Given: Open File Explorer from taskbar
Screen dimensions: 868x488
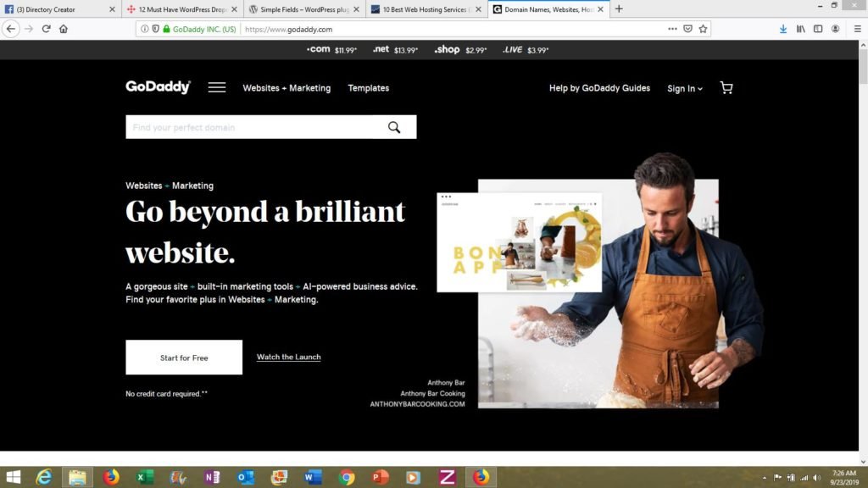Looking at the screenshot, I should coord(77,477).
